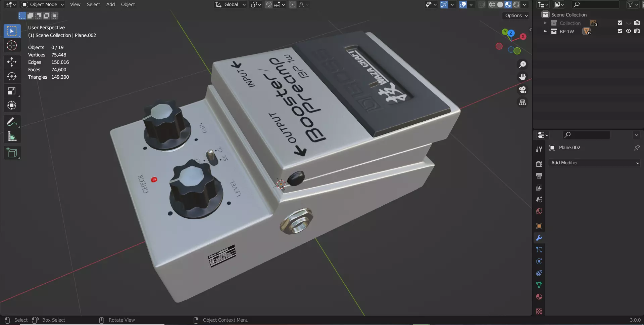The image size is (644, 325).
Task: Open the Output properties tab
Action: pos(539,176)
